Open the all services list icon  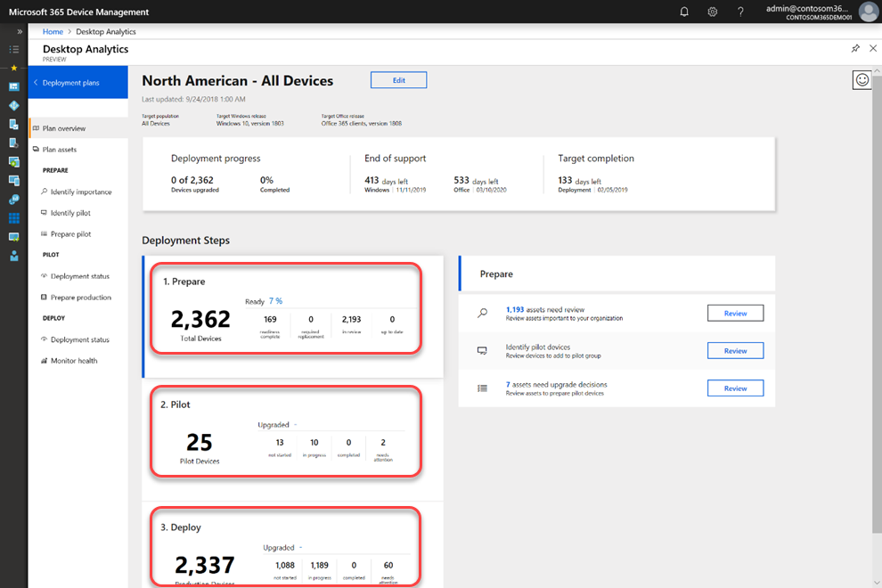click(13, 50)
